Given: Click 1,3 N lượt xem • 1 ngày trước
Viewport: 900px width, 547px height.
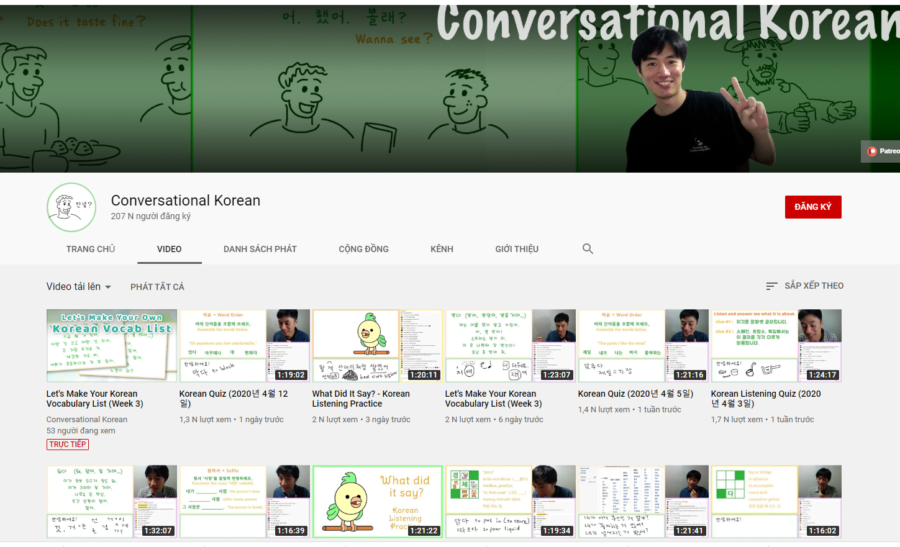Looking at the screenshot, I should click(231, 420).
